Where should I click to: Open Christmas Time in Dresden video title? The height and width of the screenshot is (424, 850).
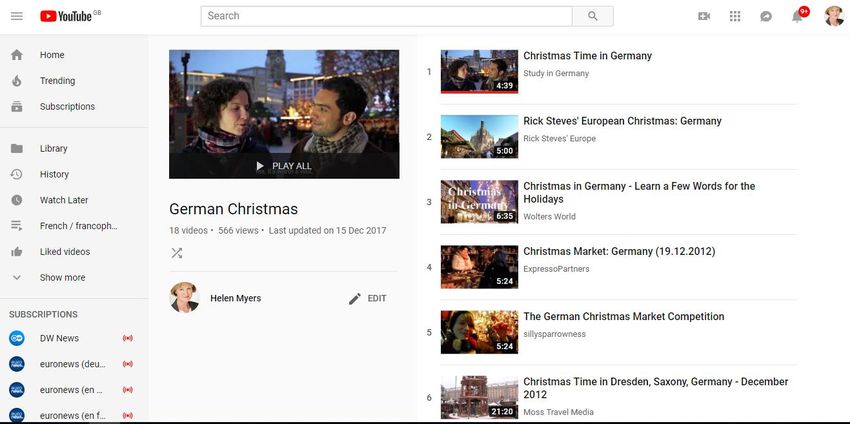[656, 388]
